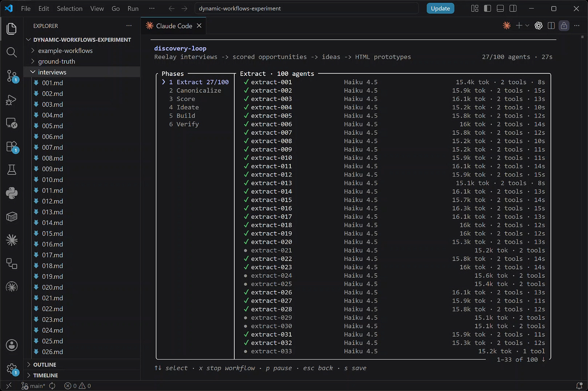Screen dimensions: 588x391
Task: Open Remote Explorer icon
Action: click(12, 123)
